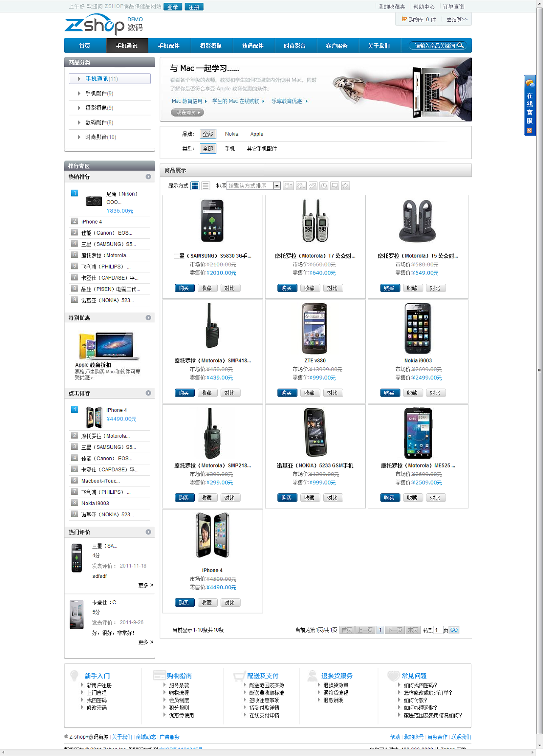Go to 客户服务 menu item
The width and height of the screenshot is (543, 756).
[337, 46]
